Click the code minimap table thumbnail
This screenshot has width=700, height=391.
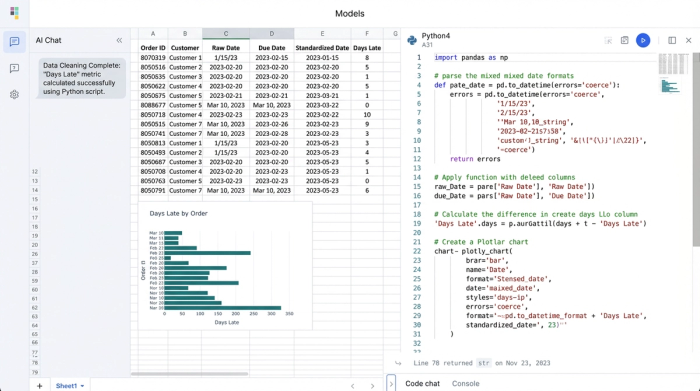[673, 64]
